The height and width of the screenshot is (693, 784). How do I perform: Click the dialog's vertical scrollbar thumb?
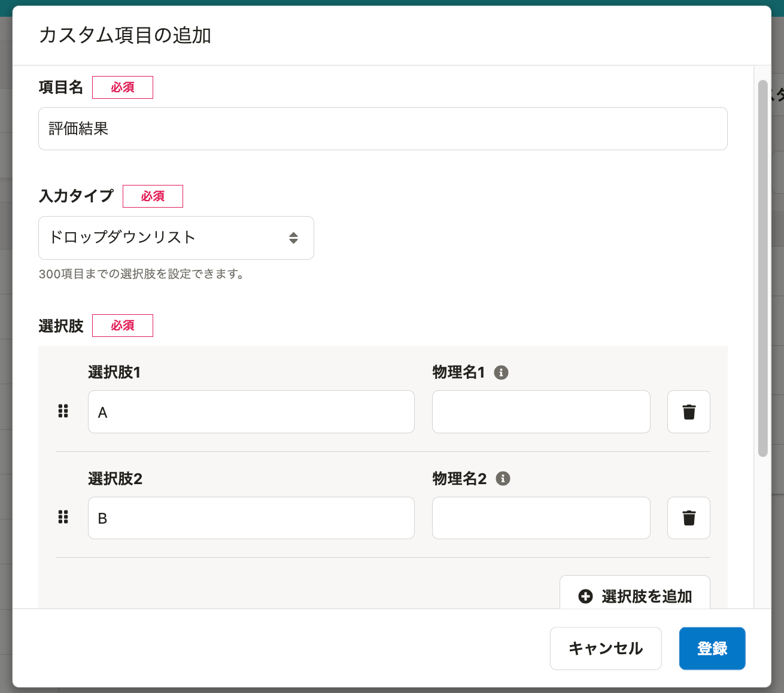[762, 268]
